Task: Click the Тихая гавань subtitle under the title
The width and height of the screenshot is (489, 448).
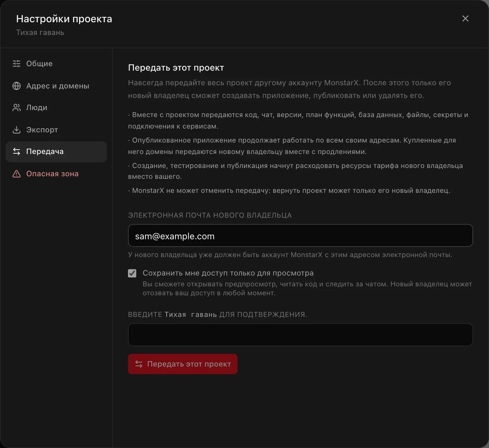Action: coord(40,32)
